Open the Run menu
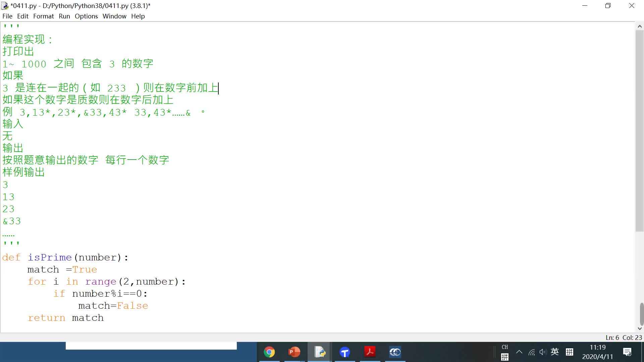The width and height of the screenshot is (644, 362). tap(64, 16)
